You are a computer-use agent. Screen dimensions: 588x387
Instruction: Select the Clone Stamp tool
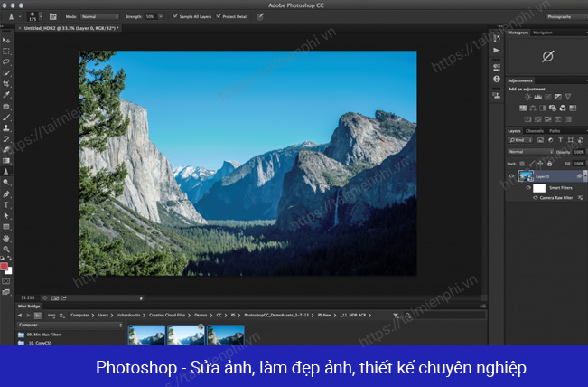pos(6,128)
